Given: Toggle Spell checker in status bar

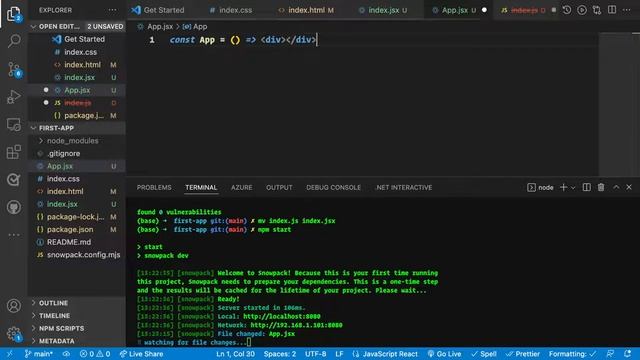Looking at the screenshot, I should tap(484, 354).
